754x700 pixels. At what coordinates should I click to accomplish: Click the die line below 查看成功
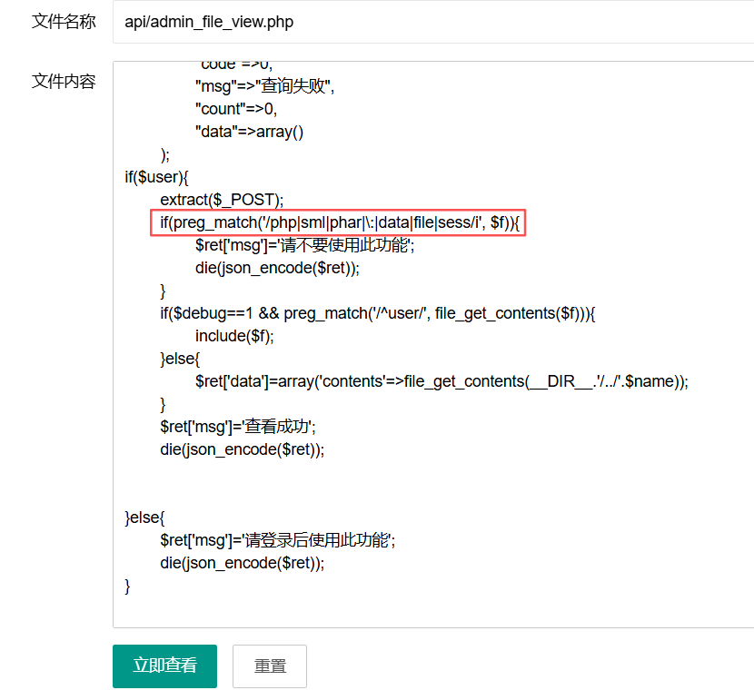tap(242, 449)
